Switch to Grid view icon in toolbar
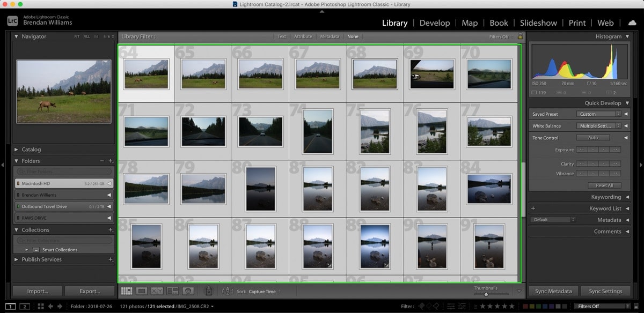 [127, 291]
